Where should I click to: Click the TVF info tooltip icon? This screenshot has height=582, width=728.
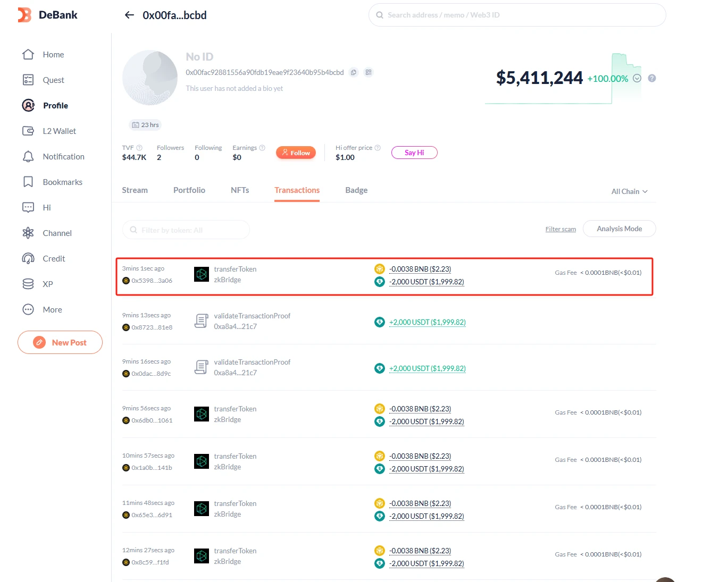coord(139,148)
